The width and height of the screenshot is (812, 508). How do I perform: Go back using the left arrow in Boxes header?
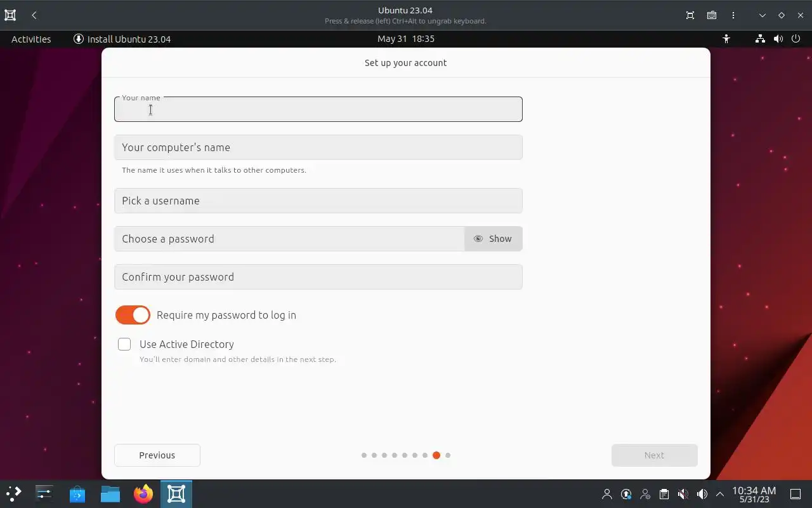coord(34,15)
